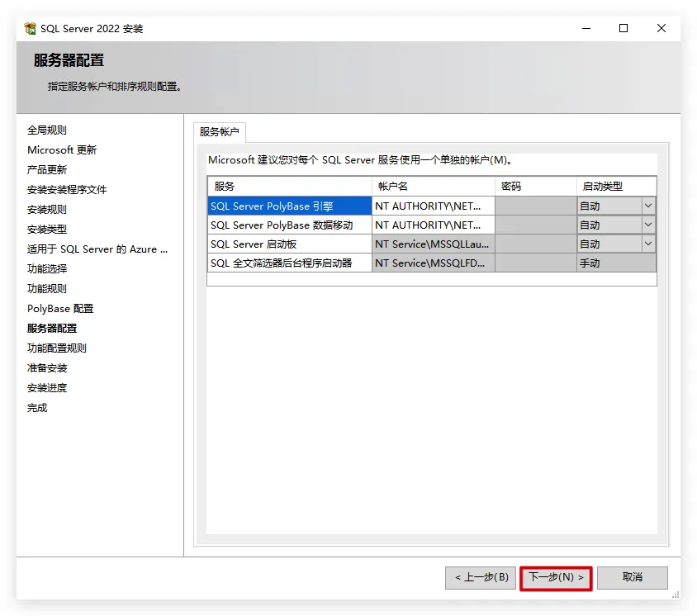The width and height of the screenshot is (697, 616).
Task: Click password field for PolyBase 引擎
Action: (x=535, y=206)
